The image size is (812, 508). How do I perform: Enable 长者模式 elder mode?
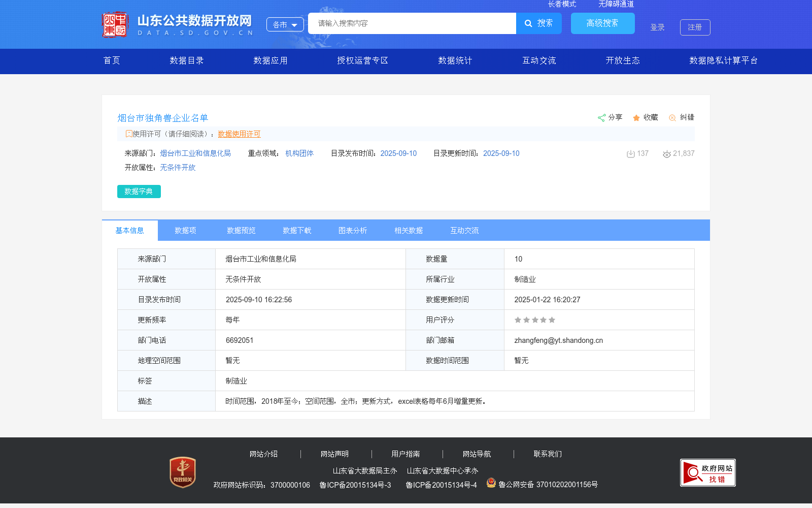(x=562, y=4)
